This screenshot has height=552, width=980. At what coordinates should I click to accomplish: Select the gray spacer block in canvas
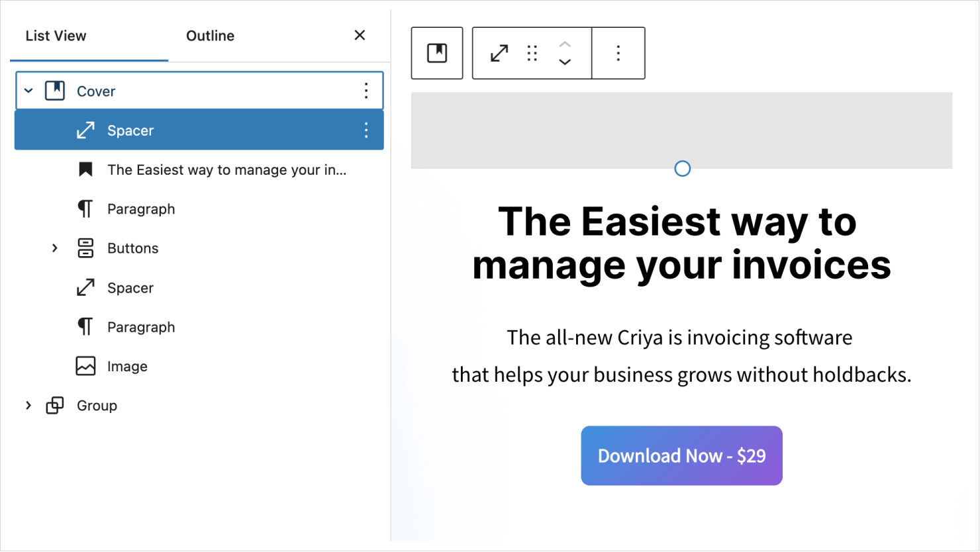click(x=682, y=130)
